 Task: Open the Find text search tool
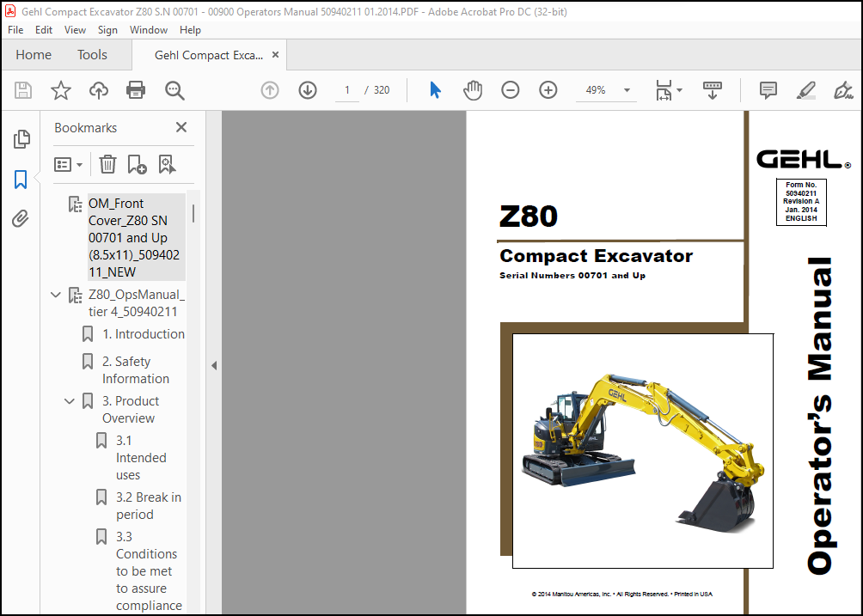(174, 90)
